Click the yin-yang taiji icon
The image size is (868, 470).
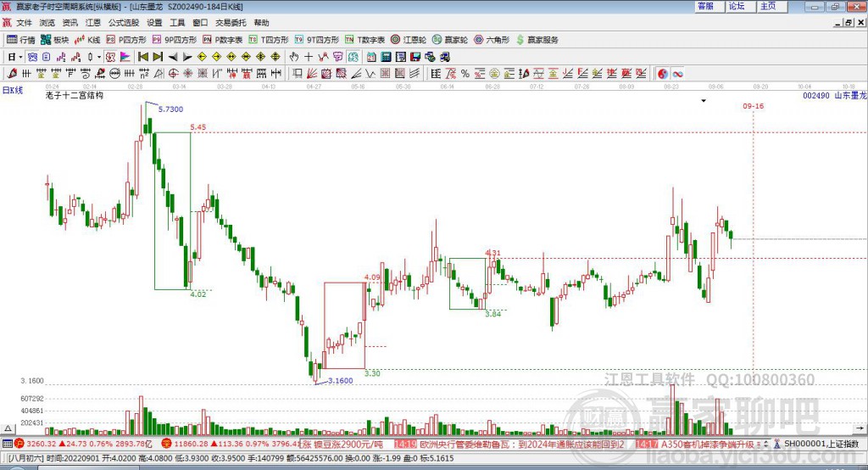pyautogui.click(x=663, y=73)
